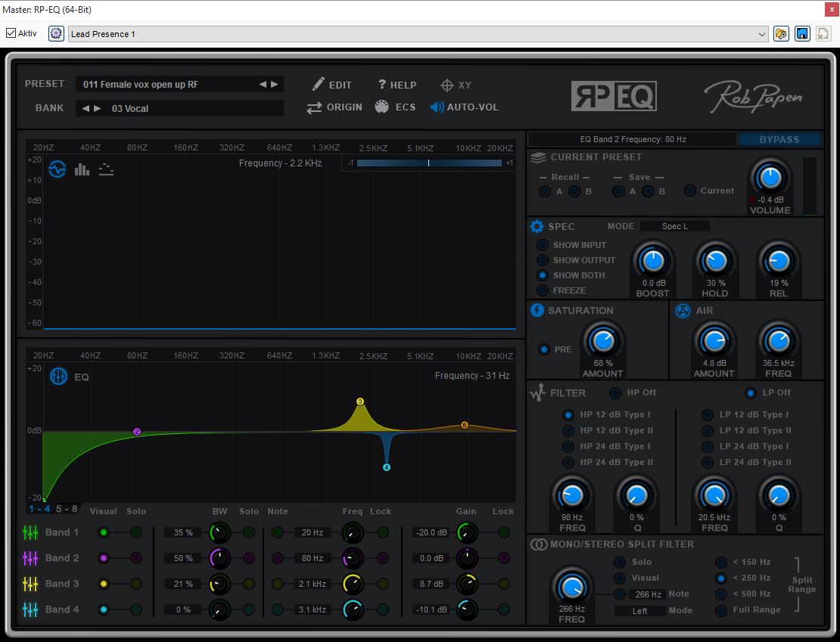Uncheck the Aktiv checkbox
Viewport: 840px width, 642px height.
[x=11, y=33]
